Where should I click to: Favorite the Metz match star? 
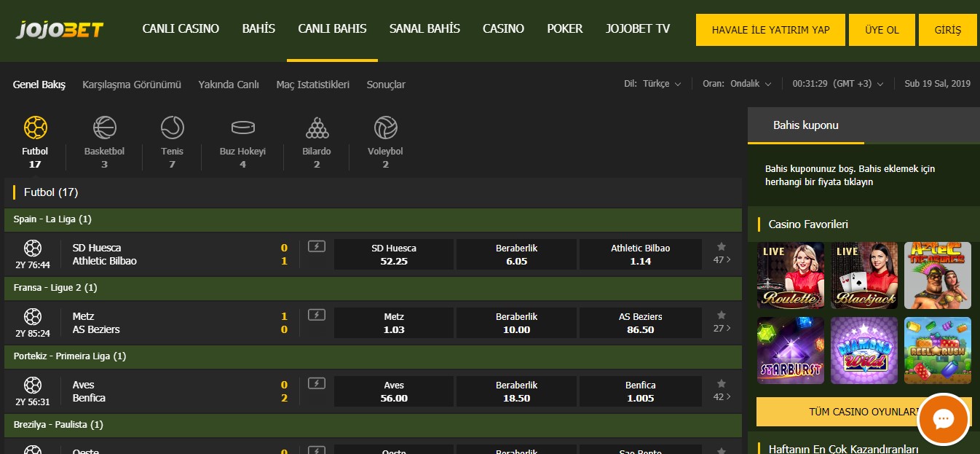722,315
